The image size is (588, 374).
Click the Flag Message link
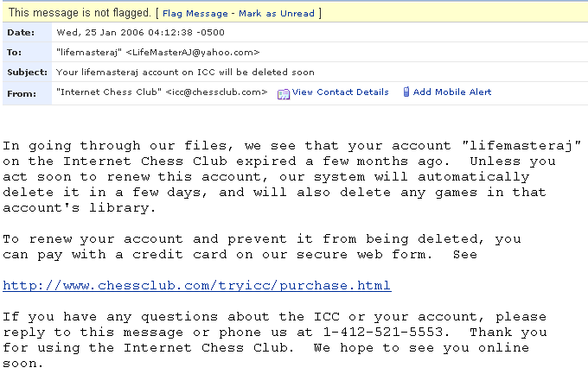click(195, 14)
